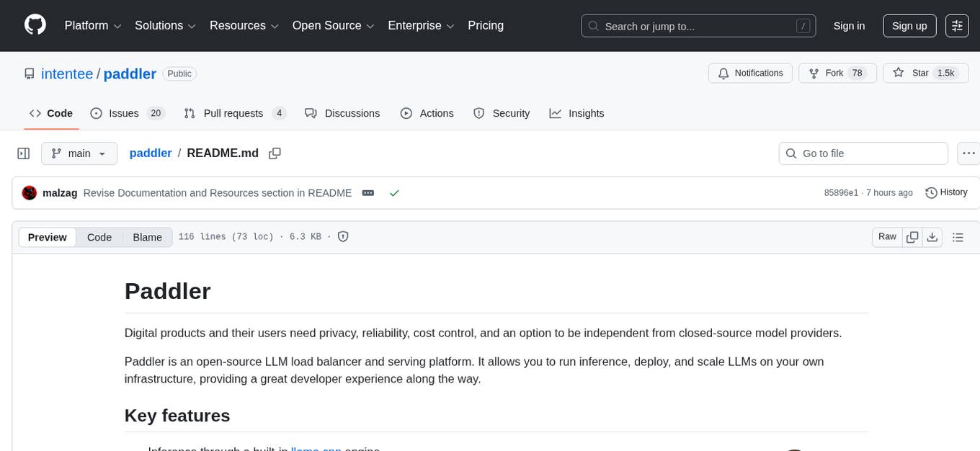Focus the Go to file field
This screenshot has height=451, width=980.
coord(863,153)
